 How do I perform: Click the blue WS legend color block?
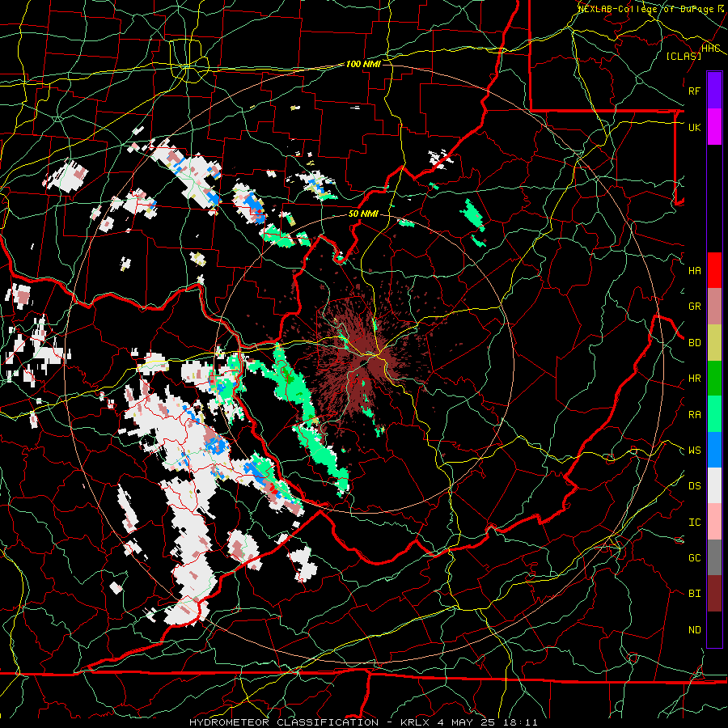[x=714, y=450]
